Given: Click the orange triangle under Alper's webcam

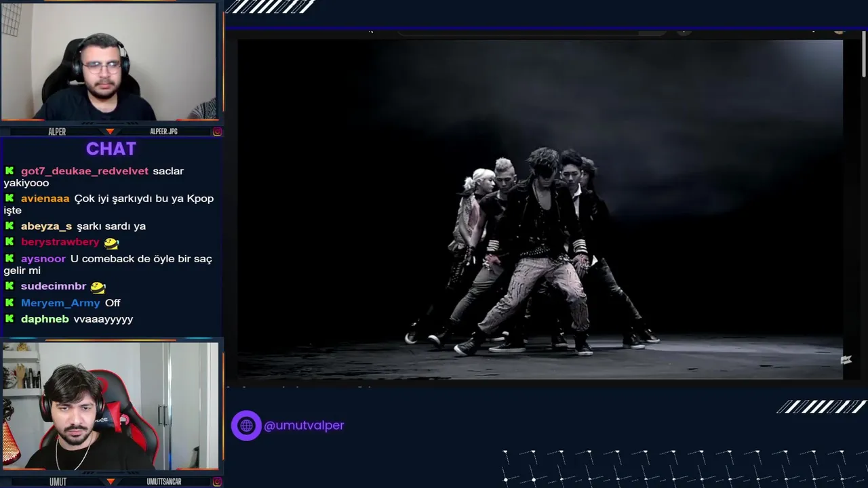Looking at the screenshot, I should (110, 131).
